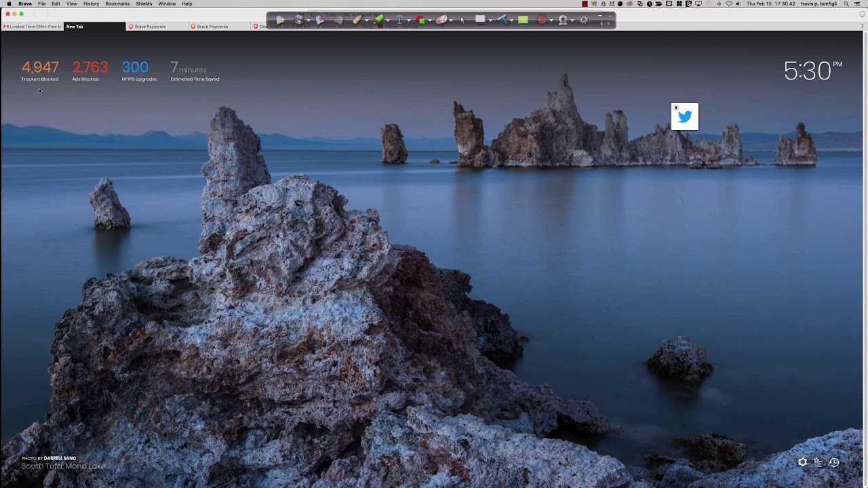This screenshot has height=488, width=868.
Task: Open the File menu
Action: [x=41, y=3]
